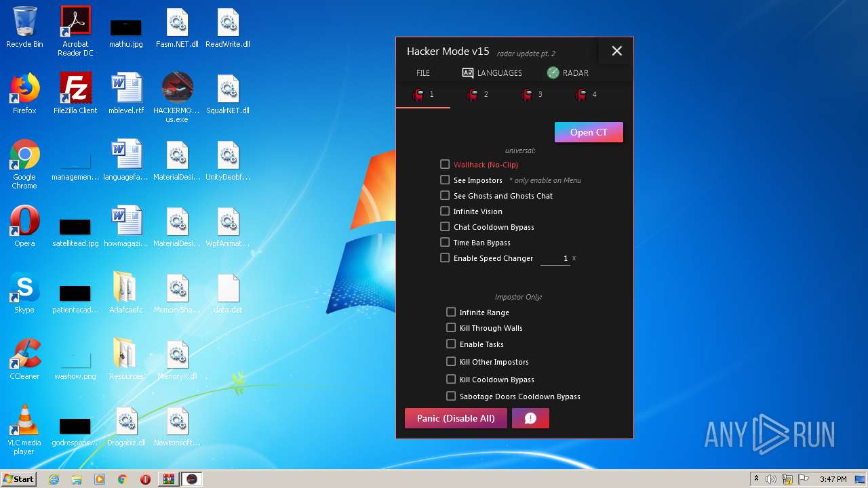Image resolution: width=868 pixels, height=488 pixels.
Task: Select the UnityDeobf... file icon
Action: [x=228, y=160]
